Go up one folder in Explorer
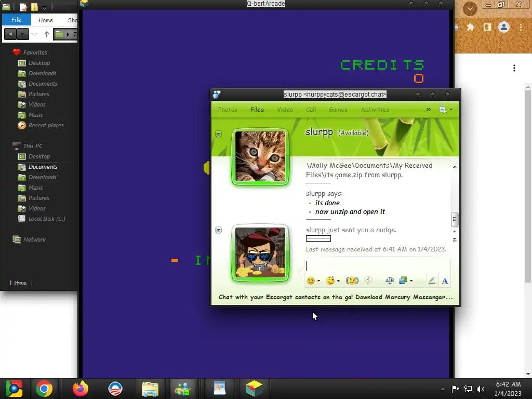 [x=47, y=34]
